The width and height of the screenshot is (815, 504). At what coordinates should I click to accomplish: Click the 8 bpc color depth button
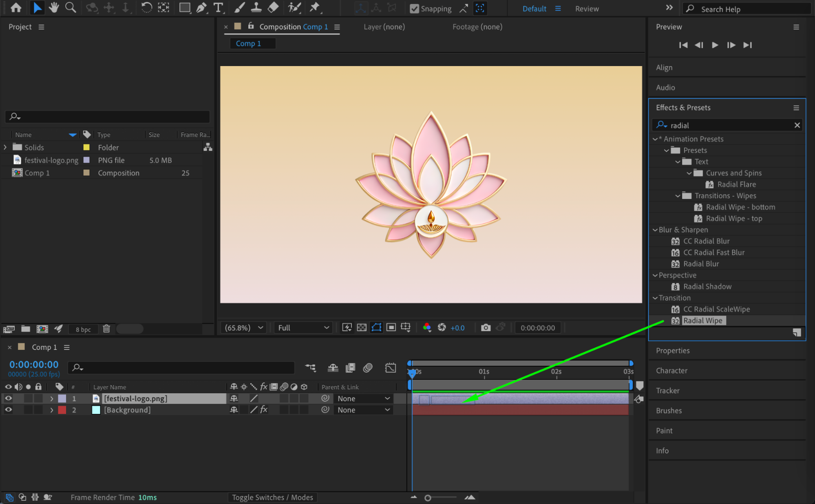83,329
